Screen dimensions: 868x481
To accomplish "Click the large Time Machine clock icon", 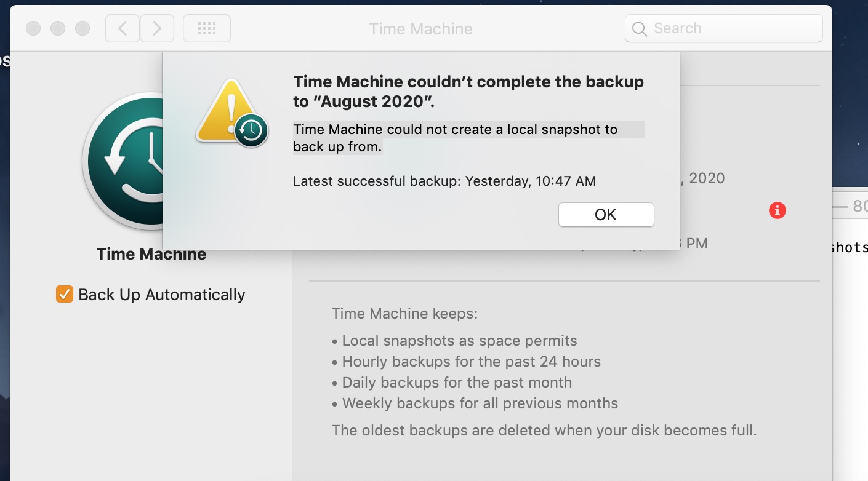I will pyautogui.click(x=123, y=161).
